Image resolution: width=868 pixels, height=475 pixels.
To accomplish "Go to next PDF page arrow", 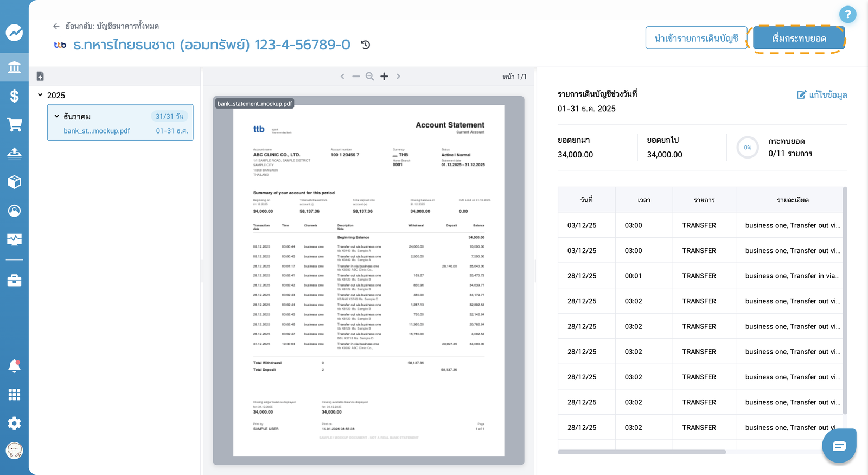I will point(398,77).
